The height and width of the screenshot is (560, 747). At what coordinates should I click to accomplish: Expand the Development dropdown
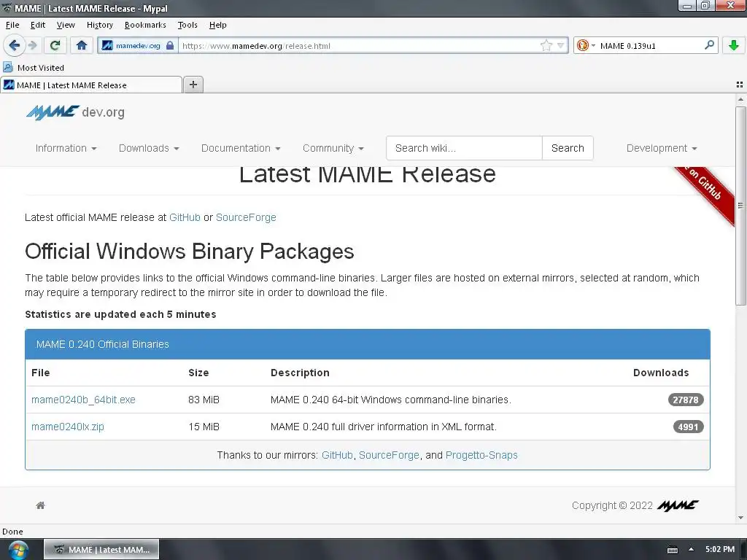click(662, 148)
